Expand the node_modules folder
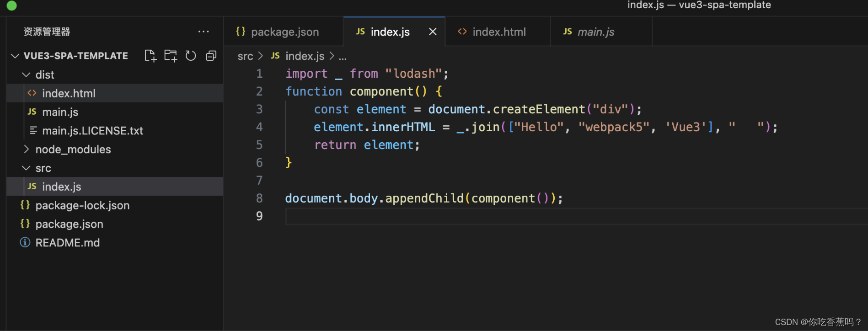868x331 pixels. coord(27,149)
